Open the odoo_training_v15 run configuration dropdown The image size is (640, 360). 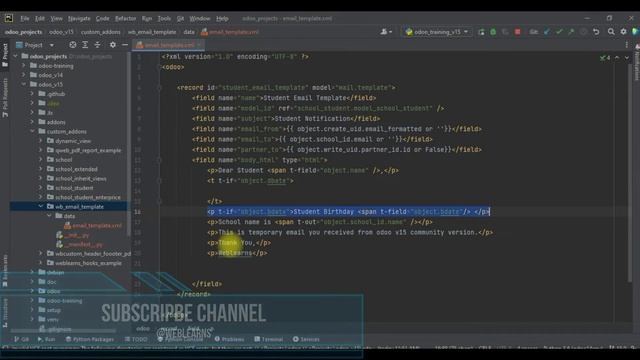(437, 32)
